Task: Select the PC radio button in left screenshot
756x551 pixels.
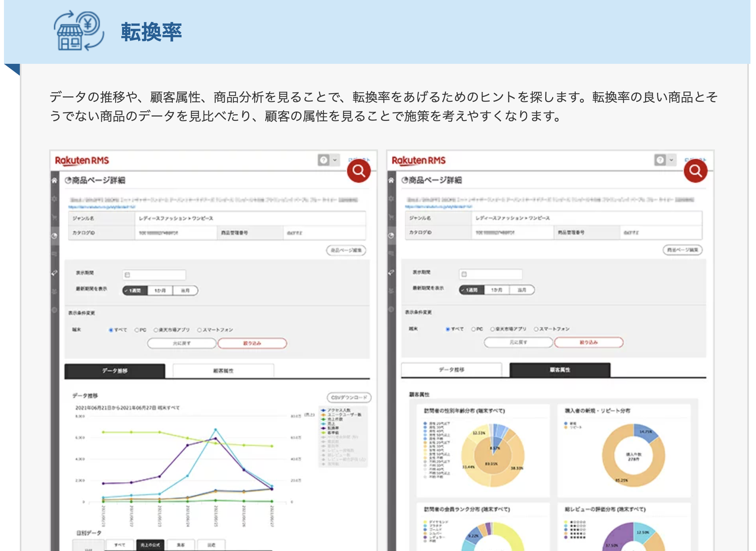Action: click(x=137, y=330)
